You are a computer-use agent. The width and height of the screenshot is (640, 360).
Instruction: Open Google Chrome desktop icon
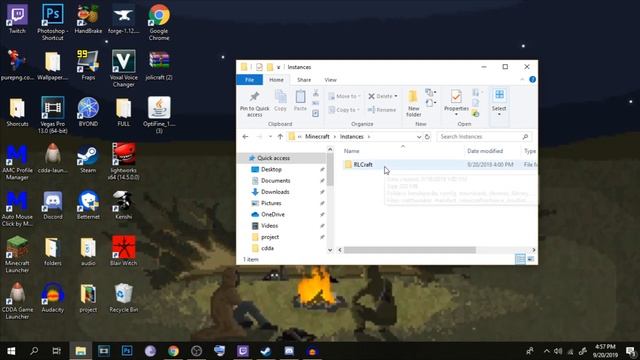(x=159, y=22)
